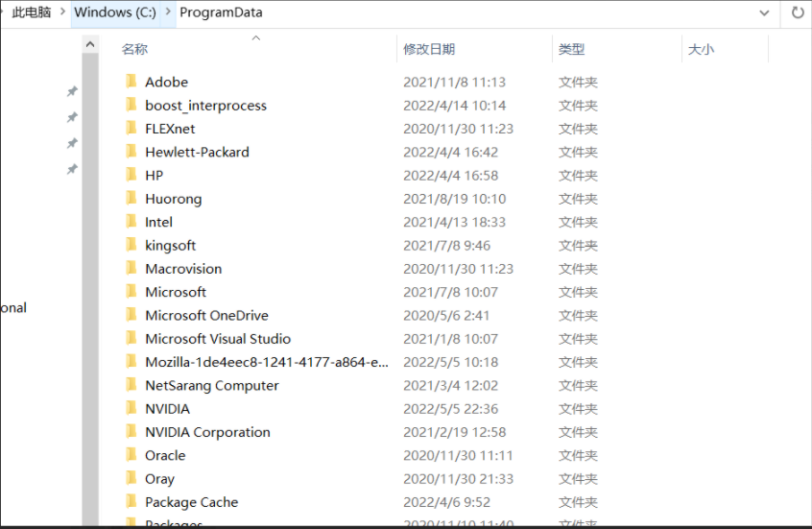Image resolution: width=812 pixels, height=529 pixels.
Task: Click the navigation pane scroll up arrow
Action: tap(90, 44)
